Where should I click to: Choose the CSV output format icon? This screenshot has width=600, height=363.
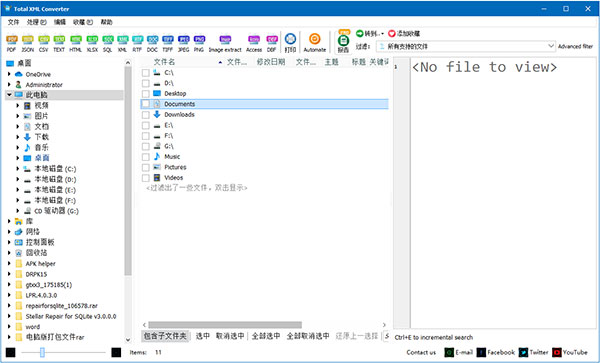coord(44,43)
